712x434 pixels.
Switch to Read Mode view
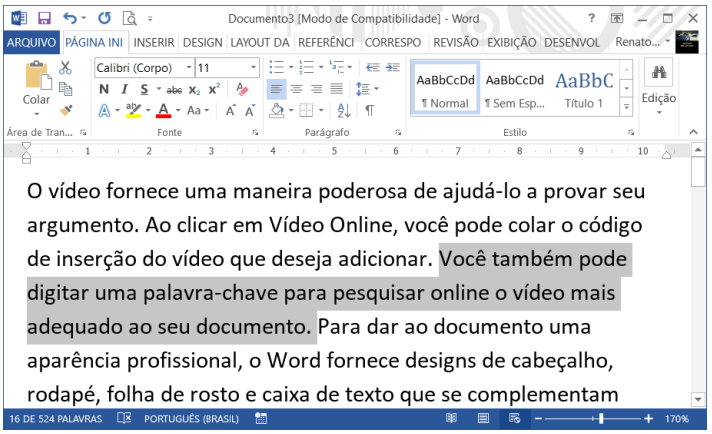pyautogui.click(x=451, y=418)
